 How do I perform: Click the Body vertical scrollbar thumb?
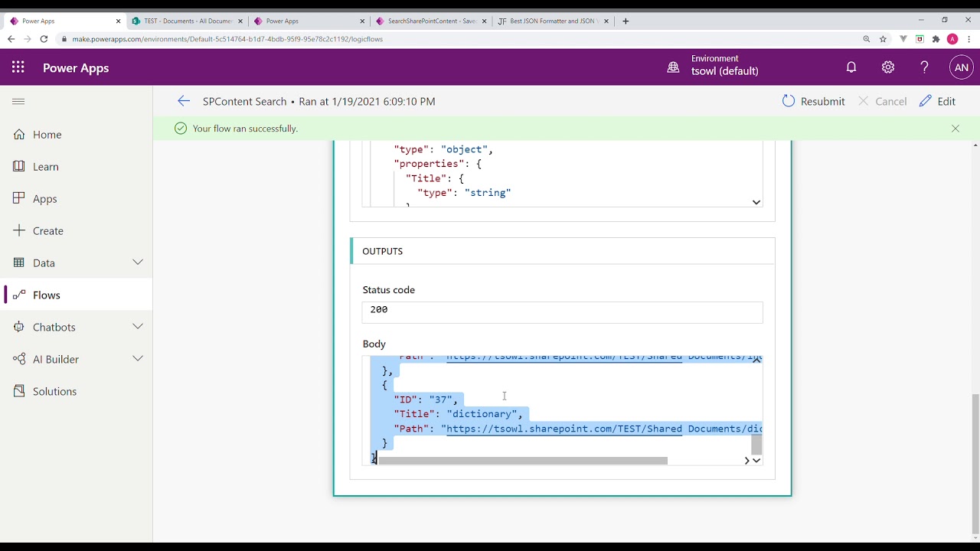(756, 445)
